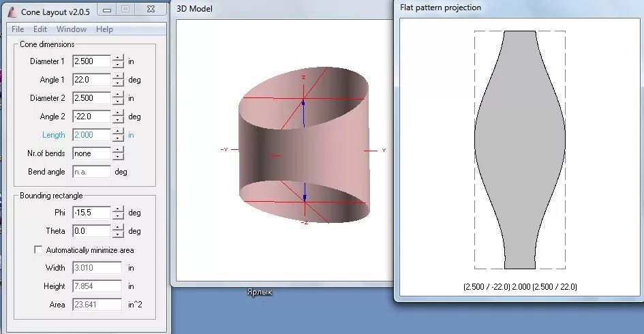Open the Window menu

click(x=72, y=29)
